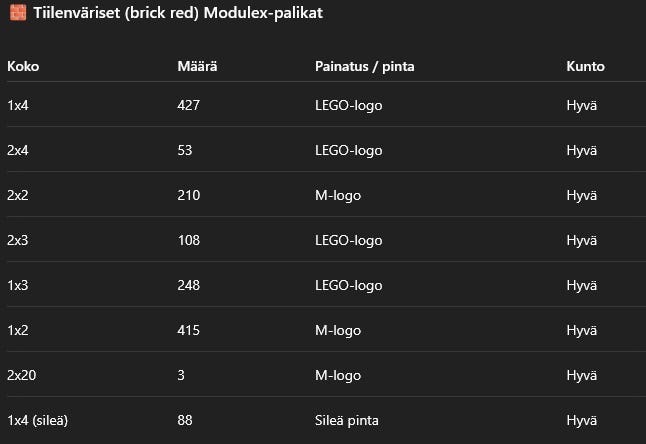Click the 1x4 size cell in the first row
The image size is (646, 444).
pyautogui.click(x=18, y=105)
